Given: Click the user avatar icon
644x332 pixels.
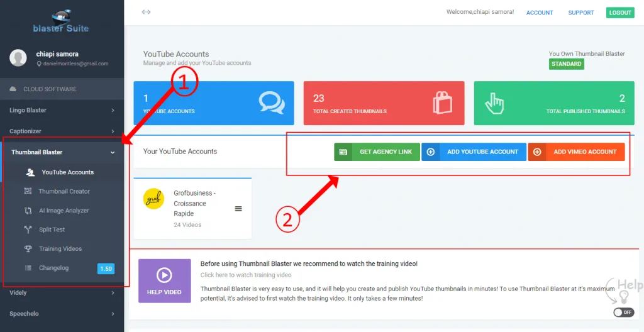Looking at the screenshot, I should coord(18,58).
